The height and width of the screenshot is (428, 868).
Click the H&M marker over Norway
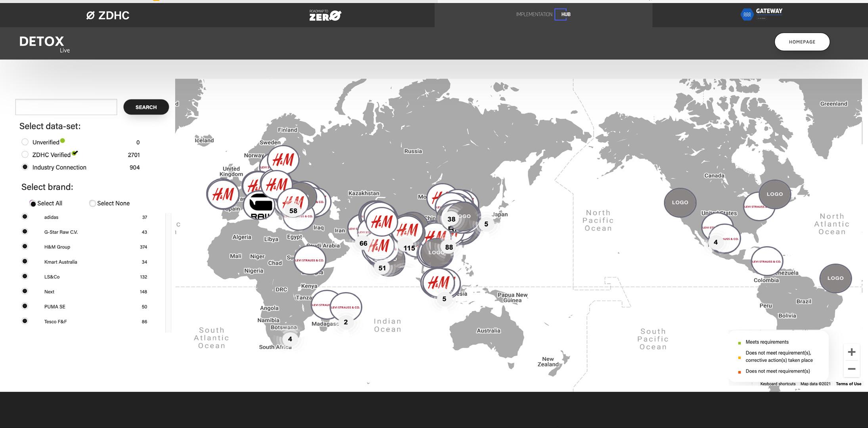[x=283, y=159]
